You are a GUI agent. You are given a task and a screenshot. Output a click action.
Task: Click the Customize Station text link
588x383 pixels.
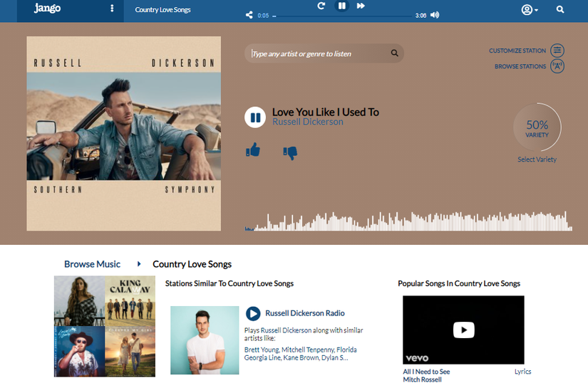pyautogui.click(x=517, y=51)
